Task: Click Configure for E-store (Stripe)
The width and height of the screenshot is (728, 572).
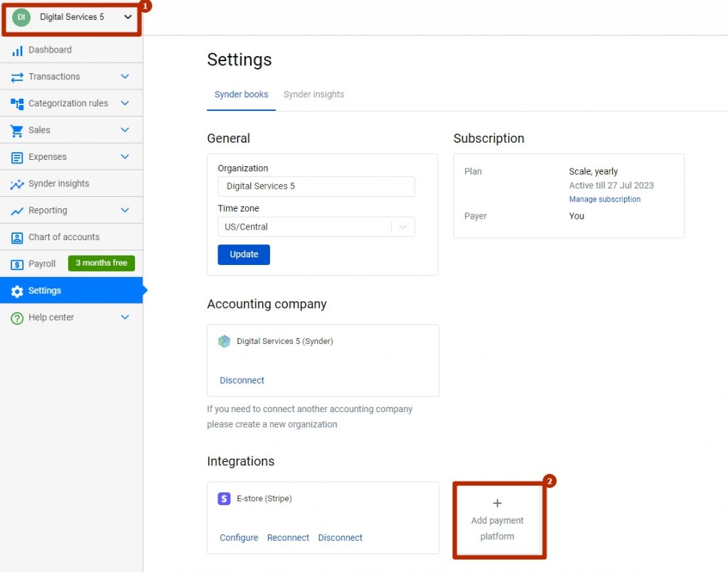Action: click(239, 538)
